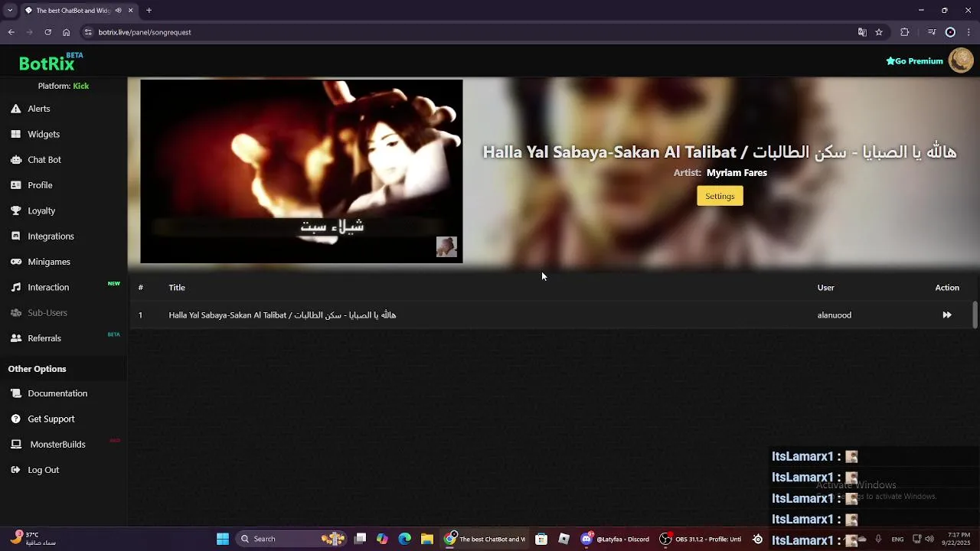Select the Halla Yal Sabaya queue row title

(282, 315)
